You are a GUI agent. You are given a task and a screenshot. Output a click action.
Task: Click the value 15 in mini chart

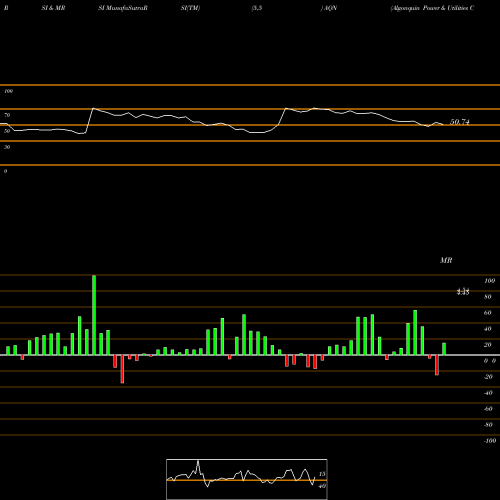tap(322, 474)
